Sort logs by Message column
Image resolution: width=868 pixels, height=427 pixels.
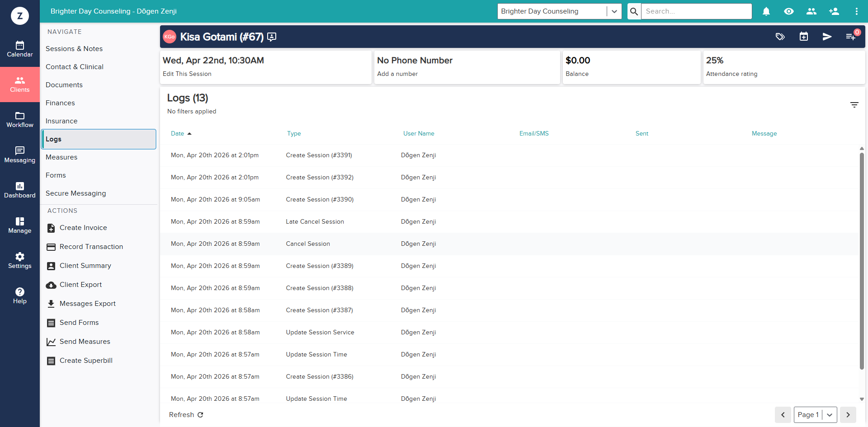764,134
